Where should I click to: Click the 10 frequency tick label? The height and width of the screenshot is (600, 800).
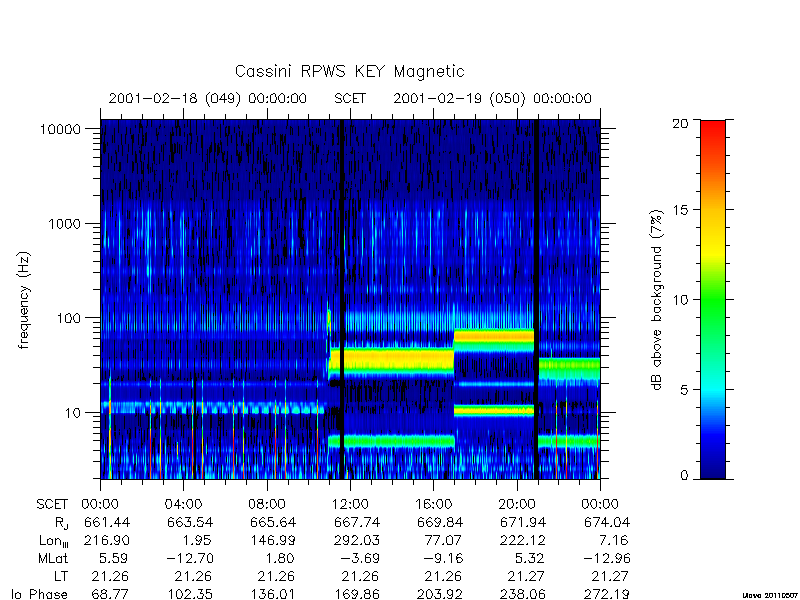tap(73, 413)
